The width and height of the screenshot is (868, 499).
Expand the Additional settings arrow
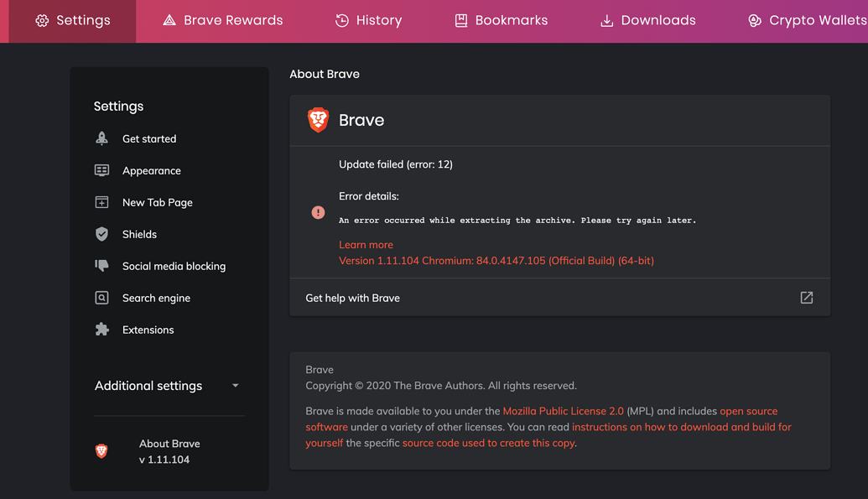coord(236,386)
